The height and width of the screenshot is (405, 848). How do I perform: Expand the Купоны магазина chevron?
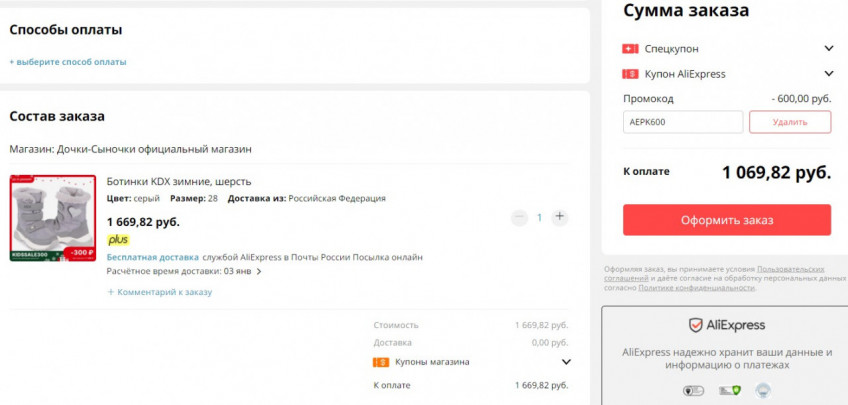[x=566, y=362]
